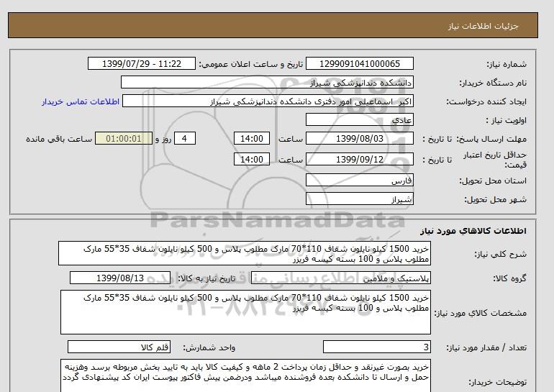The width and height of the screenshot is (554, 392).
Task: Select remaining time countdown 01:00:01
Action: pos(124,138)
